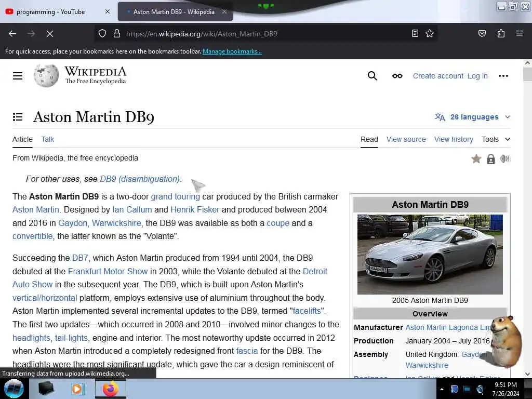The height and width of the screenshot is (399, 532).
Task: Toggle reader view icon in address bar
Action: click(415, 33)
